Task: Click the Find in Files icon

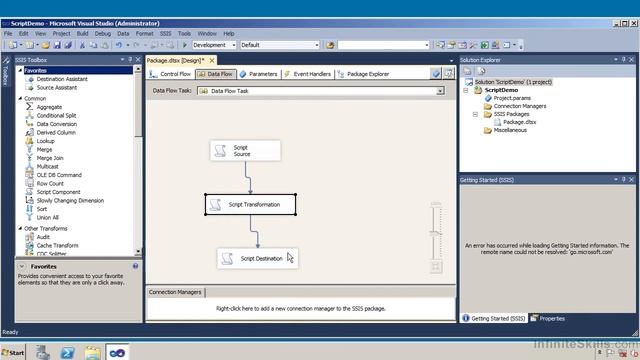Action: tap(330, 45)
